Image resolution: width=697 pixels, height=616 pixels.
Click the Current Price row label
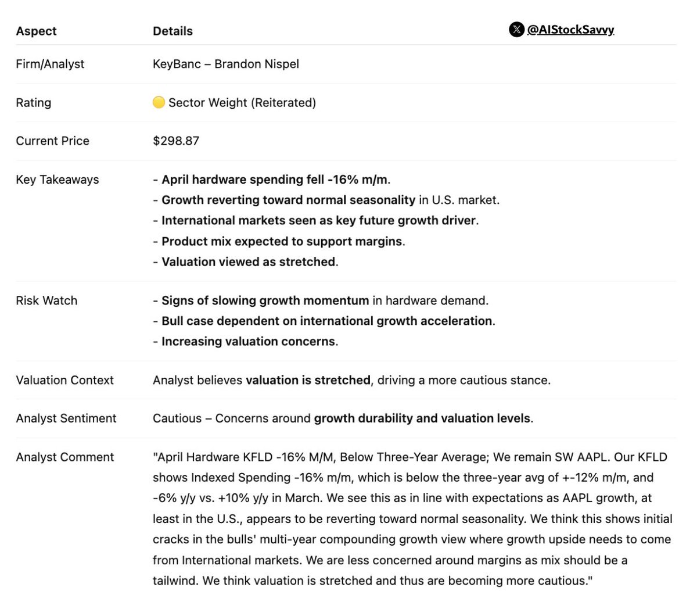click(52, 141)
